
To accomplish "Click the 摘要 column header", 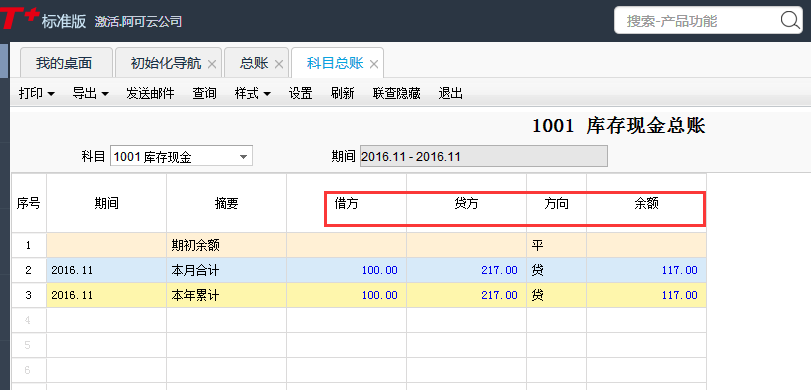I will tap(227, 203).
